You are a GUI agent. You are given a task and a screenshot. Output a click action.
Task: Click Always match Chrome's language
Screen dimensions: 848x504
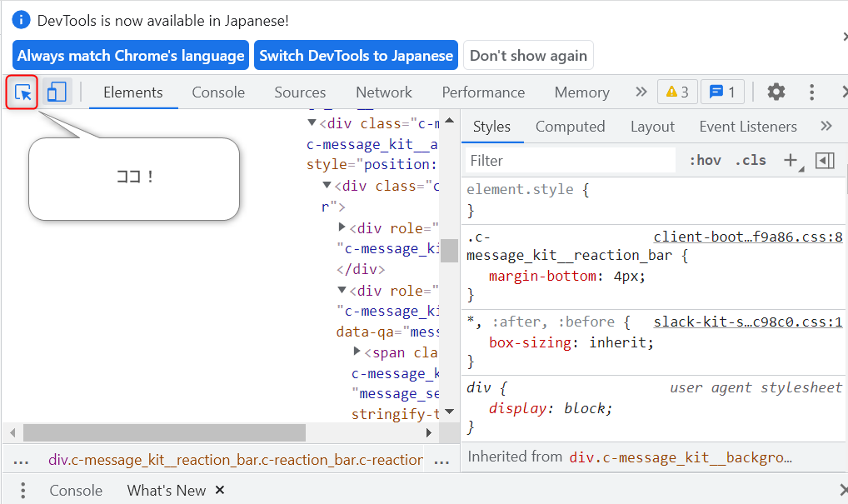(130, 55)
